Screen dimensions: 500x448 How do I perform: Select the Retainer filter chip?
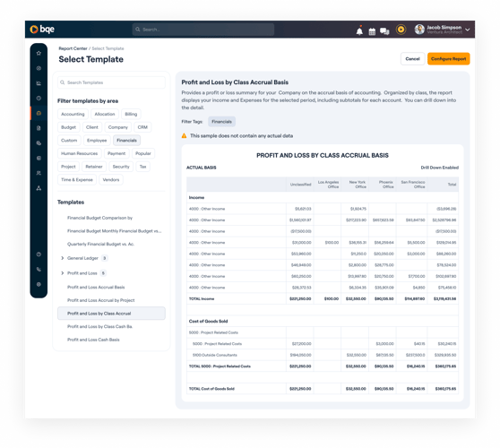(x=94, y=167)
